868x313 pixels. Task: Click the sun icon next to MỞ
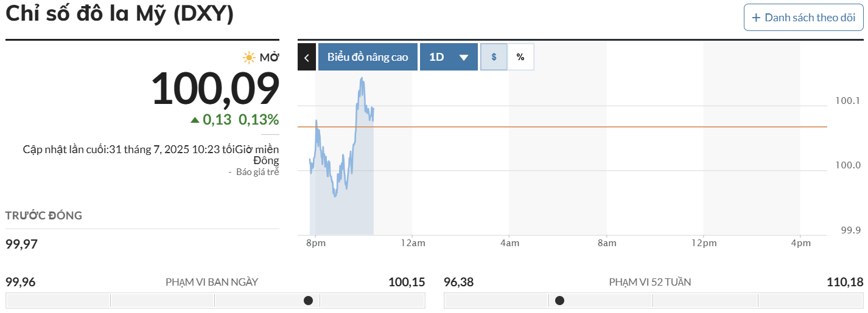(249, 58)
